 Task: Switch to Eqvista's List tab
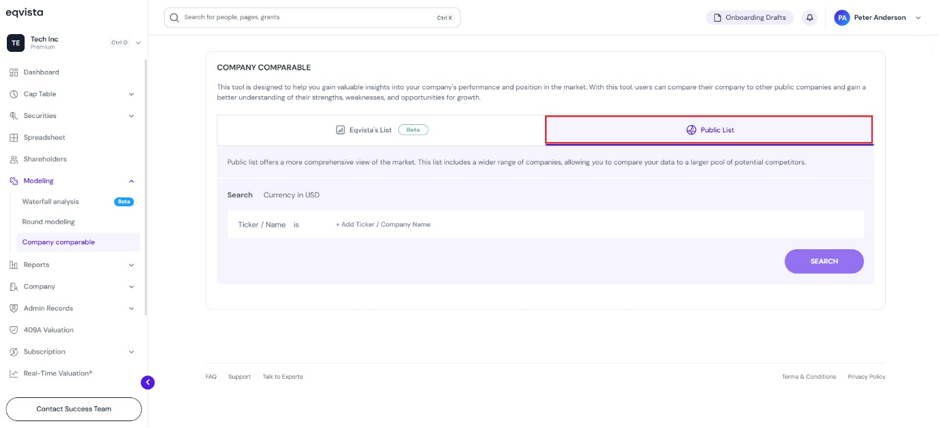pyautogui.click(x=381, y=130)
